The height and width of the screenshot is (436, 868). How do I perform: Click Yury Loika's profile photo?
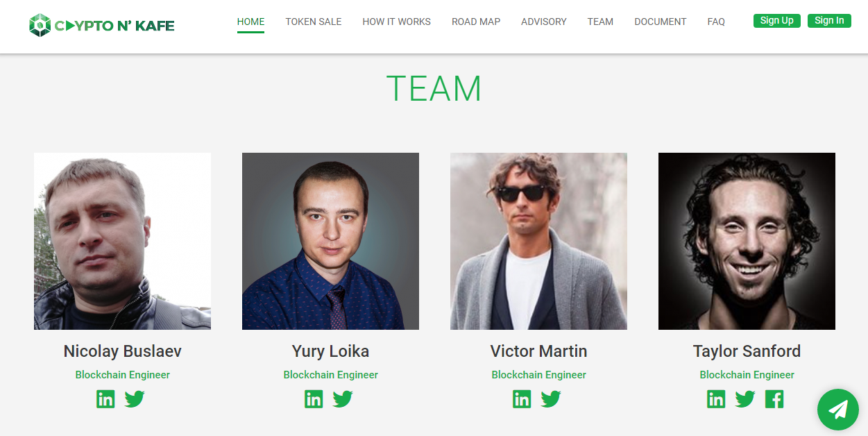(330, 241)
